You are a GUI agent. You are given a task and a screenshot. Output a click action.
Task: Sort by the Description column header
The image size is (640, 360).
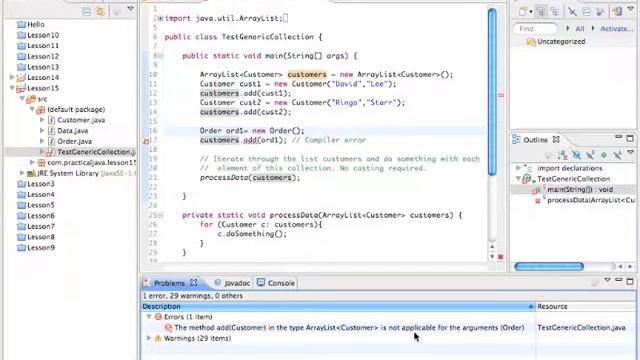pos(338,306)
